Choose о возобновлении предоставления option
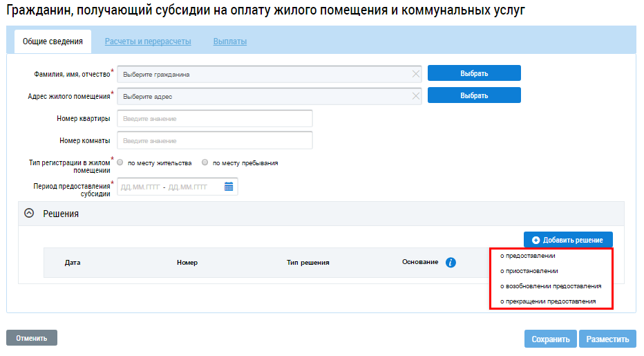This screenshot has height=356, width=644. coord(550,286)
